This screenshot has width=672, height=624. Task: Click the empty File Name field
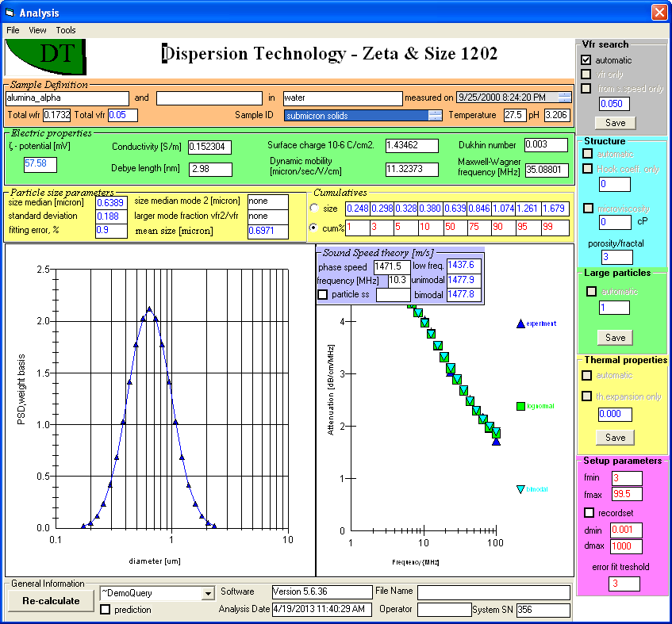click(x=493, y=593)
